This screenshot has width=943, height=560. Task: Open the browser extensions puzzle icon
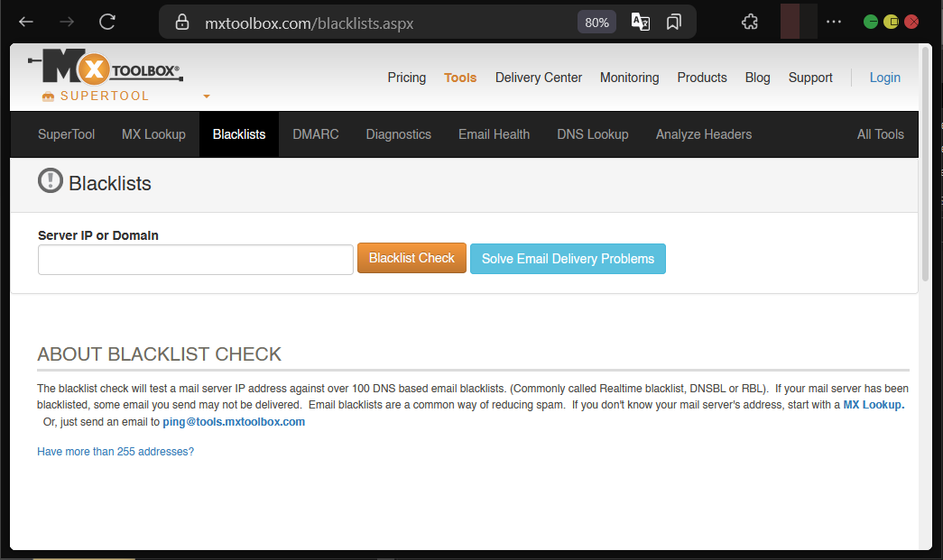pos(749,23)
